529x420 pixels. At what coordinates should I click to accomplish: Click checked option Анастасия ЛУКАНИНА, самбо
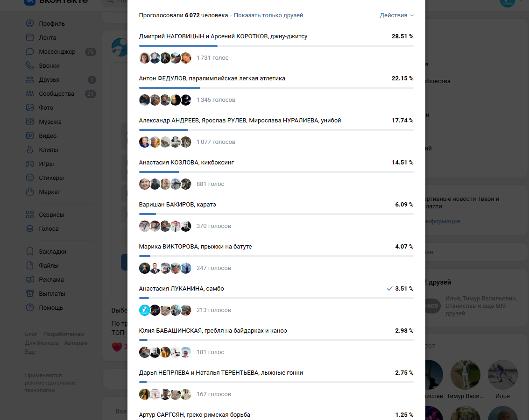coord(276,289)
